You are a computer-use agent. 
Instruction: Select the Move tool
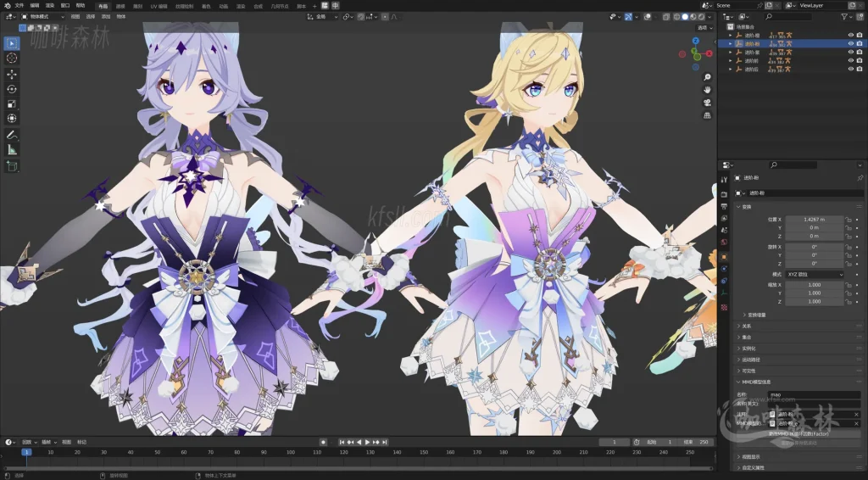[12, 74]
